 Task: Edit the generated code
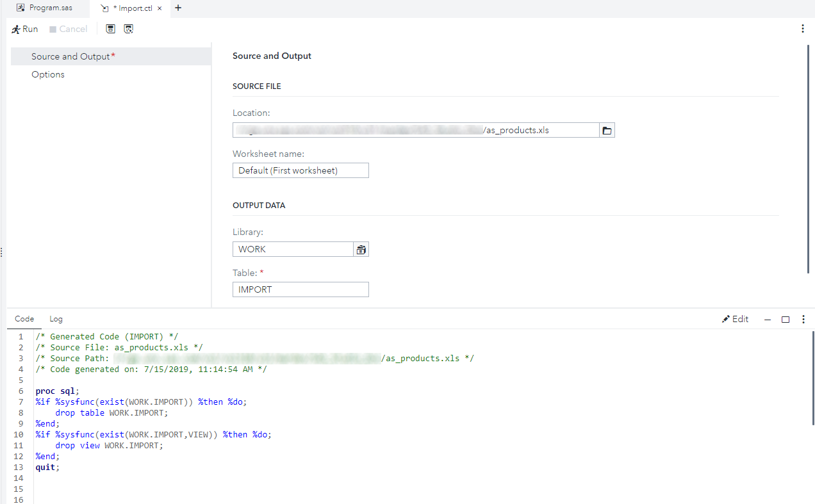coord(735,319)
